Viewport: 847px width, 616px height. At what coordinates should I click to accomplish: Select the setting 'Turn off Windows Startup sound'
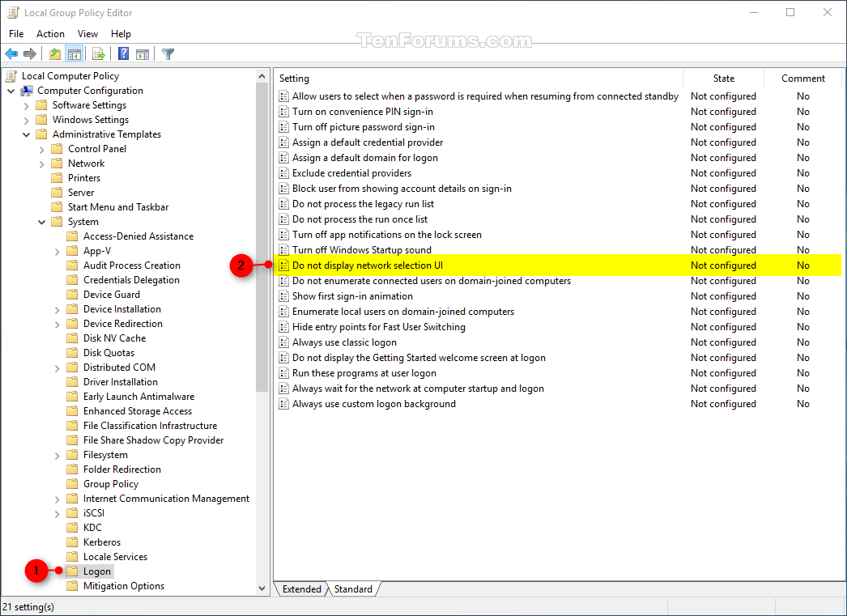(x=362, y=249)
